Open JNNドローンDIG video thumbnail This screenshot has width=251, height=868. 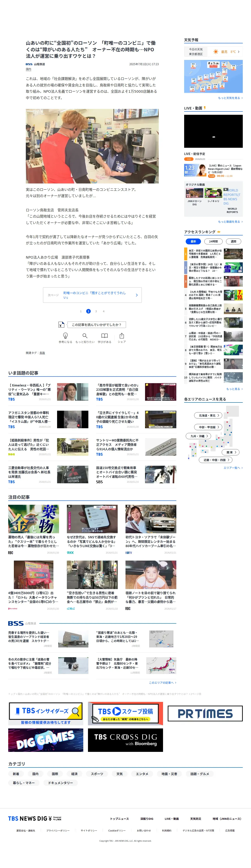pos(195,193)
